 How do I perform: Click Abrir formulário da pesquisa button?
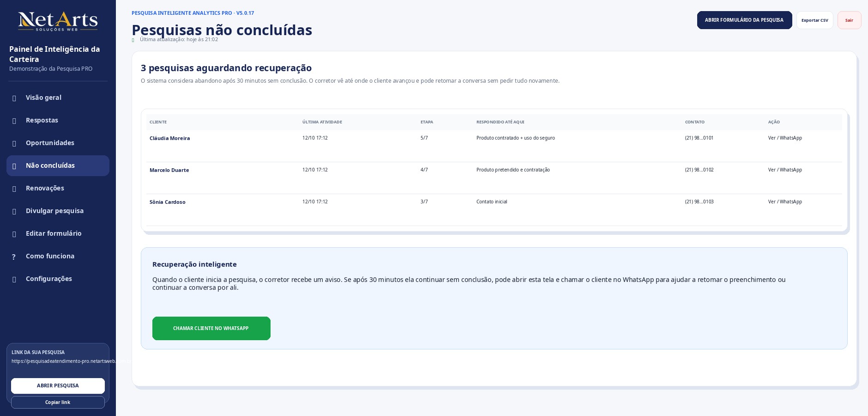(x=744, y=20)
